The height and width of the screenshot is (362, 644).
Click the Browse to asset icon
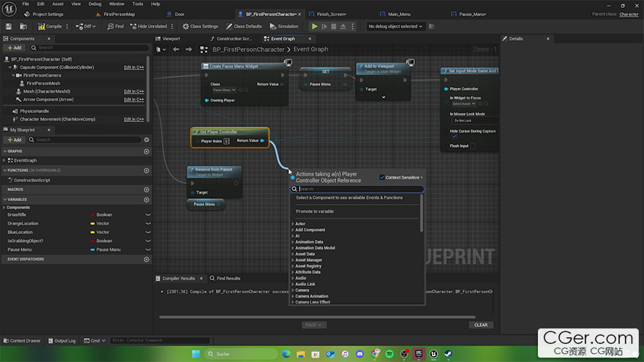23,26
